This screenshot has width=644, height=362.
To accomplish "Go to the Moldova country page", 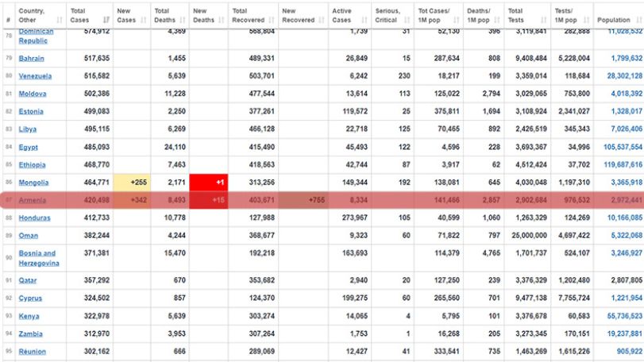I will (32, 94).
